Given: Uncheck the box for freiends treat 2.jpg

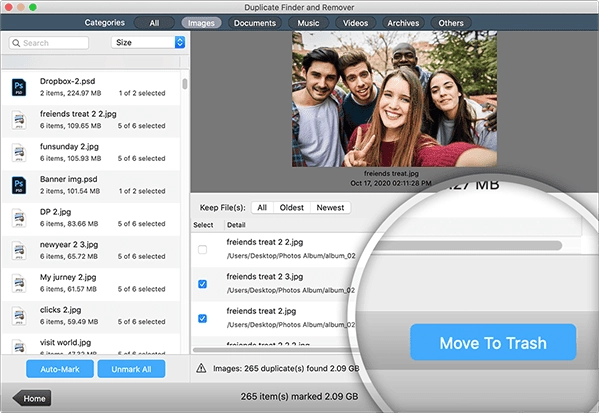Looking at the screenshot, I should (202, 318).
